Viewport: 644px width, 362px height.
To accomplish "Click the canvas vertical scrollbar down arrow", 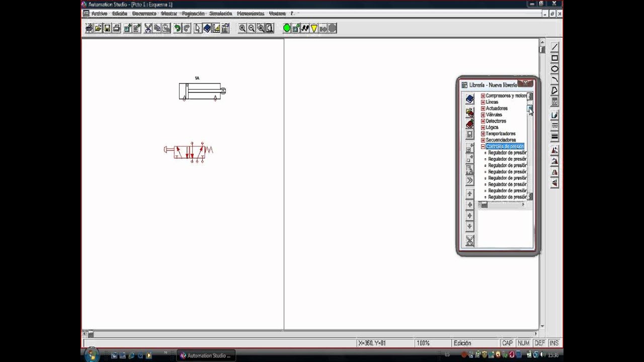I will [x=542, y=326].
